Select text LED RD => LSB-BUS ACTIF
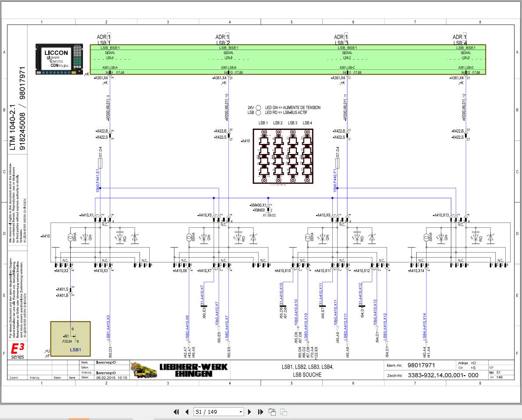 click(286, 112)
